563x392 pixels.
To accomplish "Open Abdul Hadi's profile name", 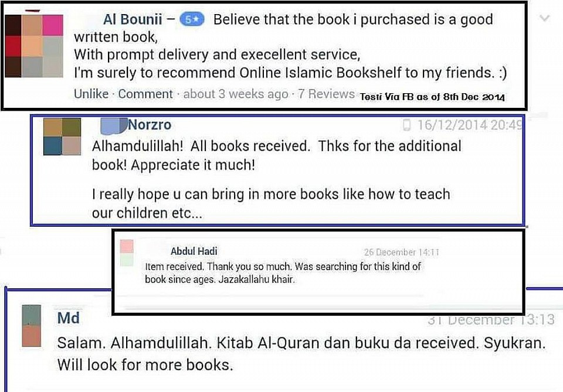I will (194, 251).
